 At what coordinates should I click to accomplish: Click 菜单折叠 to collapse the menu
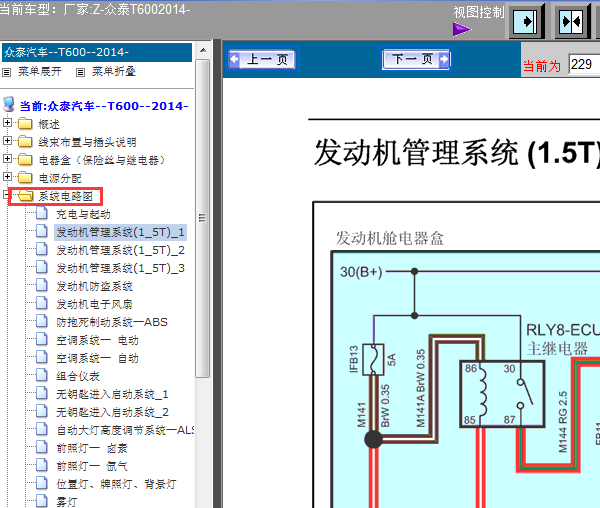(114, 72)
